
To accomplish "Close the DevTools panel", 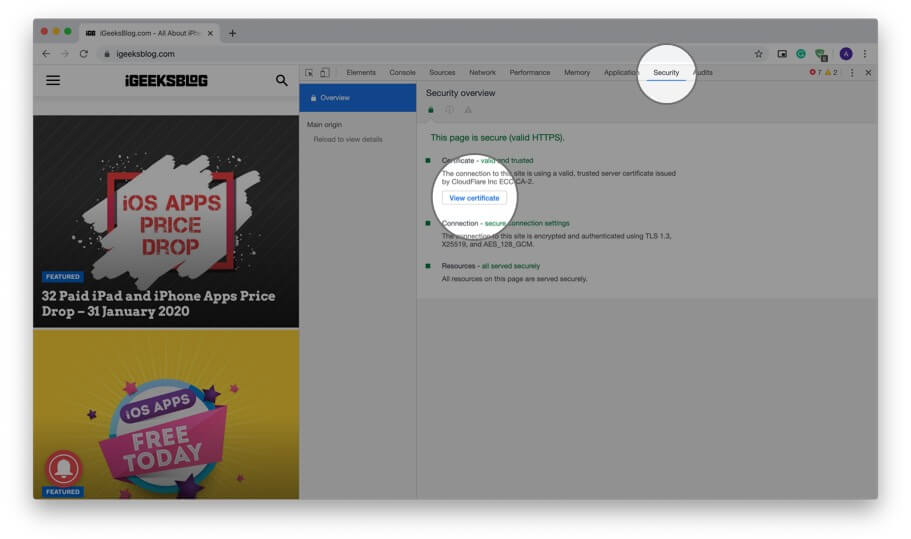I will [x=868, y=73].
